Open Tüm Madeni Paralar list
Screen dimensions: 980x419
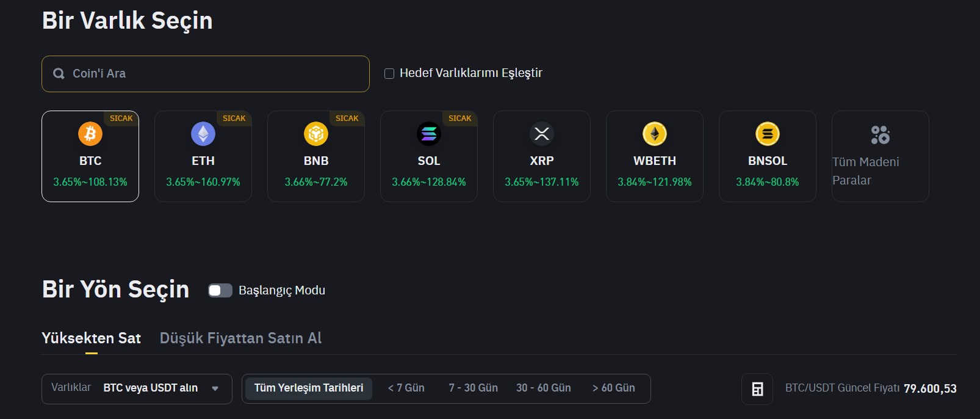click(x=879, y=156)
